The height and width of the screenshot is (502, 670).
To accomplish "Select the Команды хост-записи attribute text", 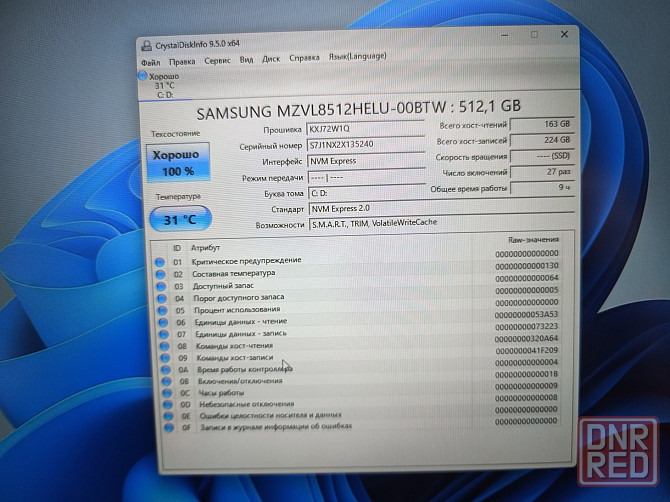I will coord(235,358).
